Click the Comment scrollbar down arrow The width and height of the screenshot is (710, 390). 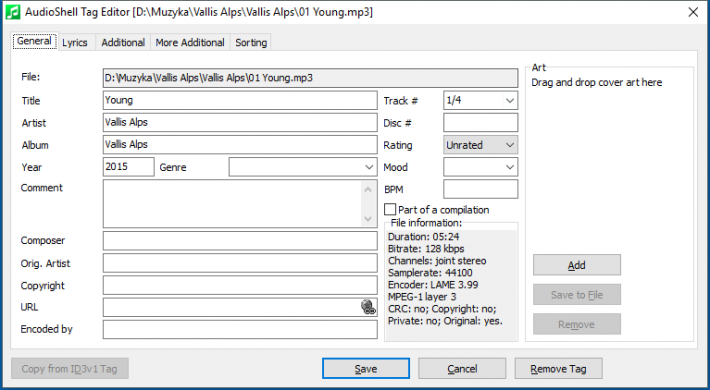[x=368, y=219]
